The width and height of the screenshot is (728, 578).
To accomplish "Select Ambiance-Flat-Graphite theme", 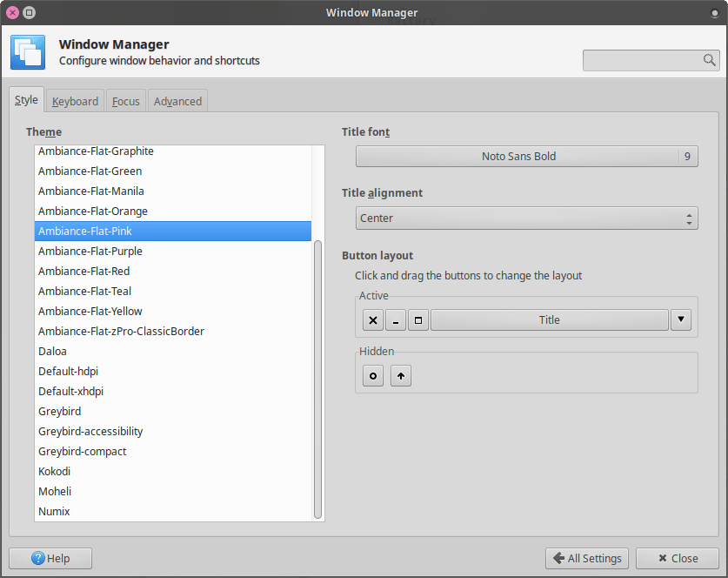I will (173, 151).
